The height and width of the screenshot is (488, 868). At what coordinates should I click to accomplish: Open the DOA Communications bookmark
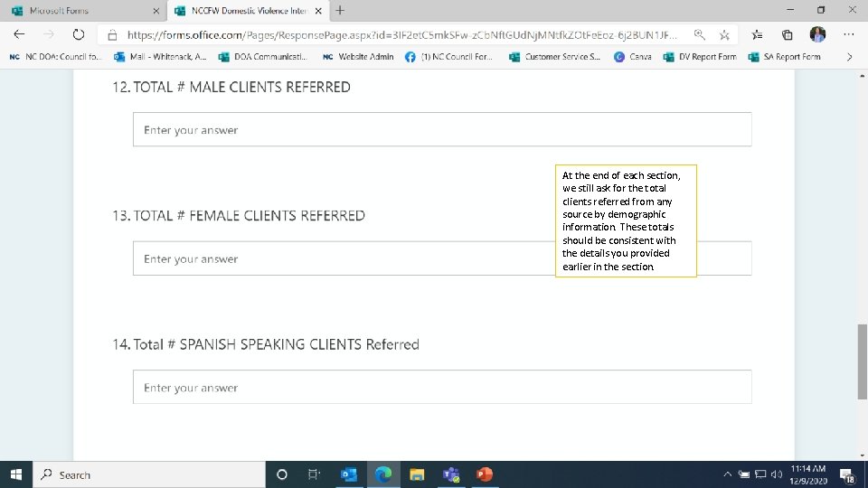(x=263, y=56)
